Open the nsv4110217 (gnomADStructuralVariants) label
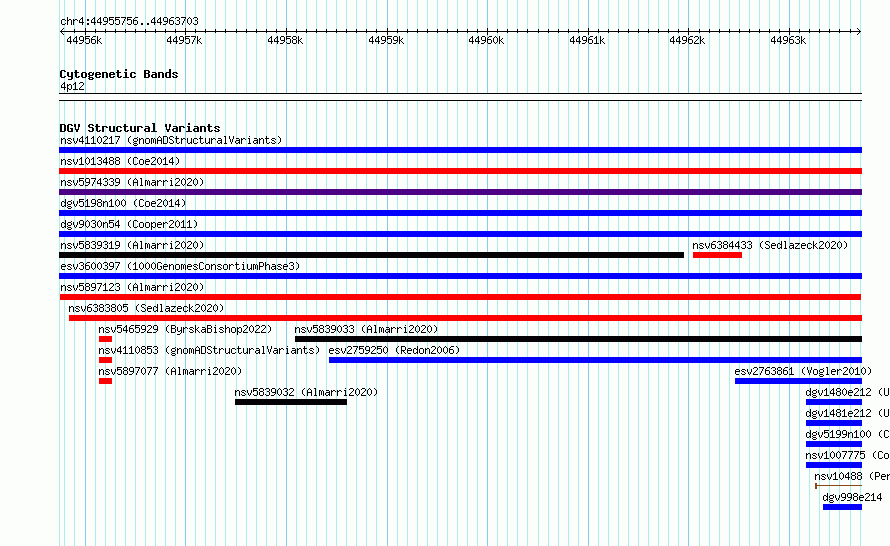This screenshot has height=546, width=890. 171,140
